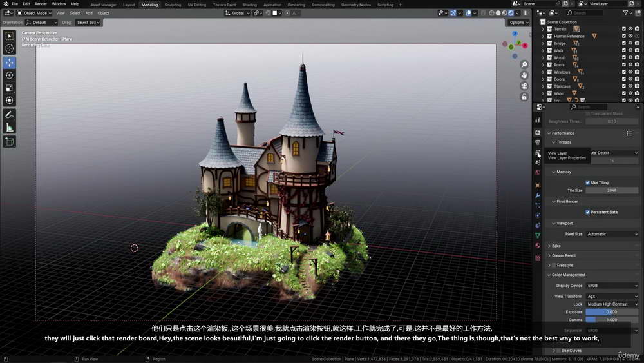Viewport: 644px width, 363px height.
Task: Open the Particles properties tab
Action: pyautogui.click(x=538, y=205)
